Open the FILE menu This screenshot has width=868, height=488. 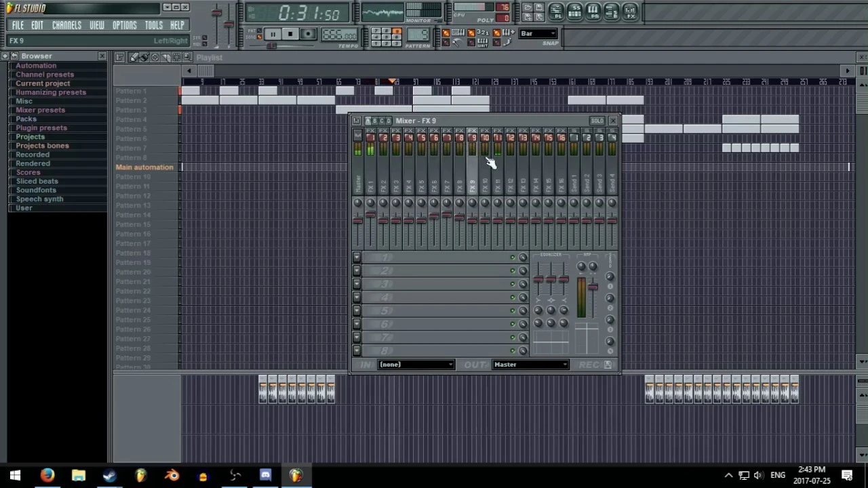18,25
